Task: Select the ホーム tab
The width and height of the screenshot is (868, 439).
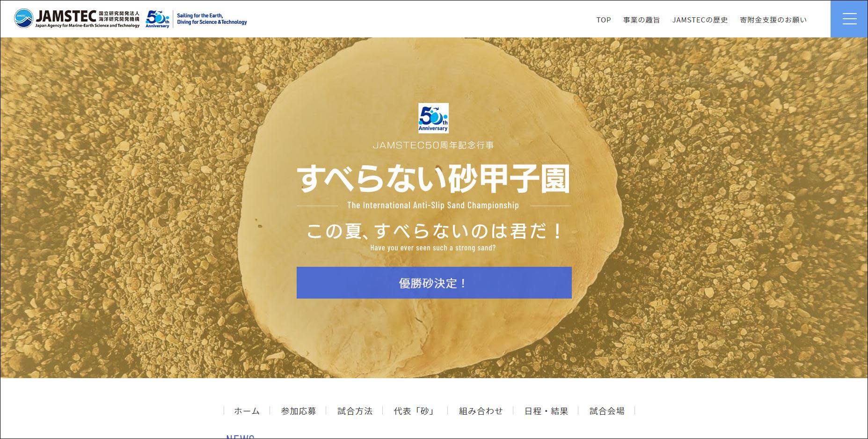Action: (247, 411)
